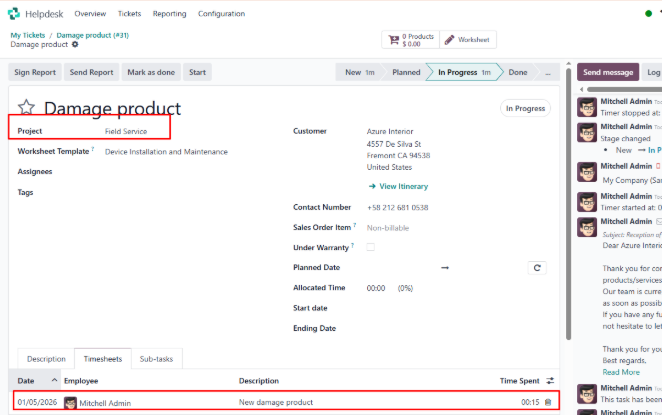Expand more stages with the ellipsis button

[x=546, y=73]
